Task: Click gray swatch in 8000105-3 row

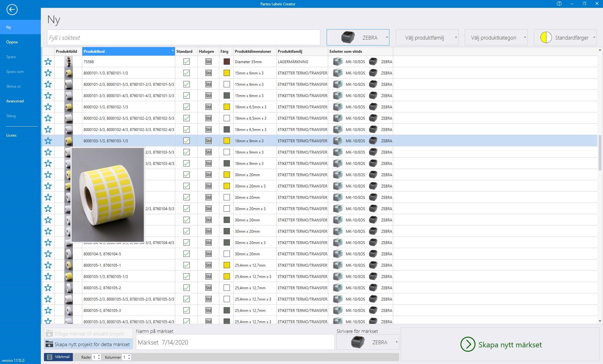Action: pos(226,310)
